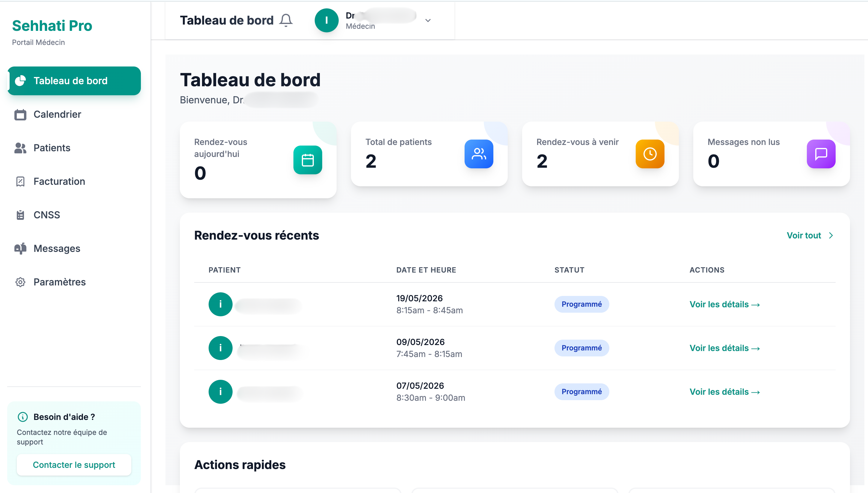Click the purple chat icon on unread messages card
The image size is (868, 493).
coord(821,154)
